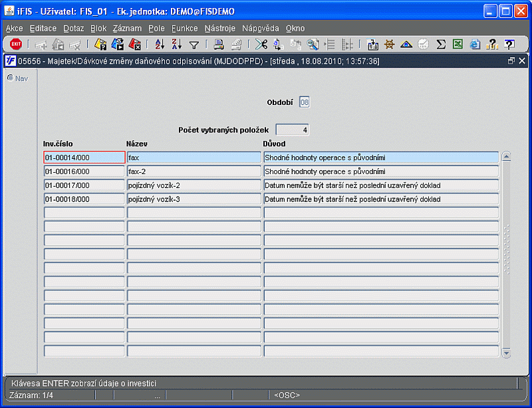Screen dimensions: 532x408
Task: Click the Období input field
Action: tap(305, 102)
